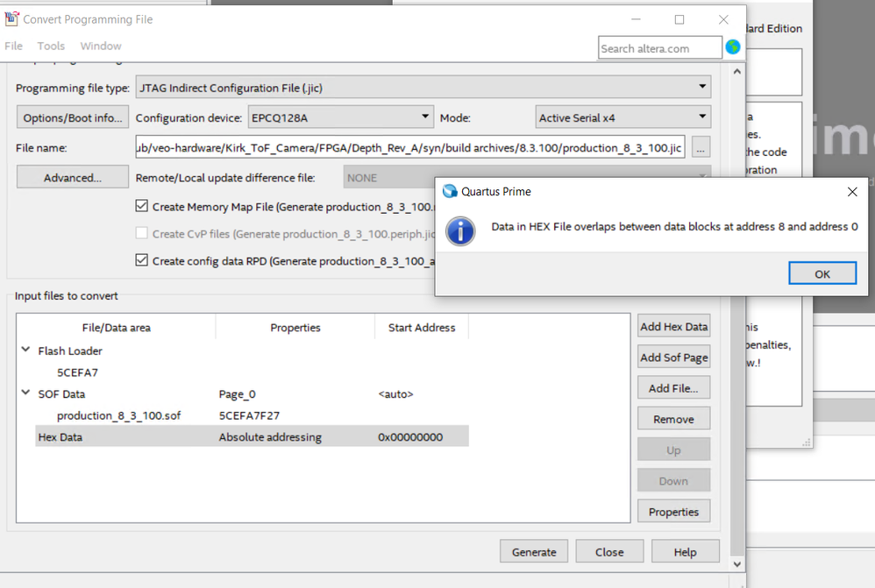Image resolution: width=875 pixels, height=588 pixels.
Task: Click the 0x00000000 start address cell
Action: point(410,436)
